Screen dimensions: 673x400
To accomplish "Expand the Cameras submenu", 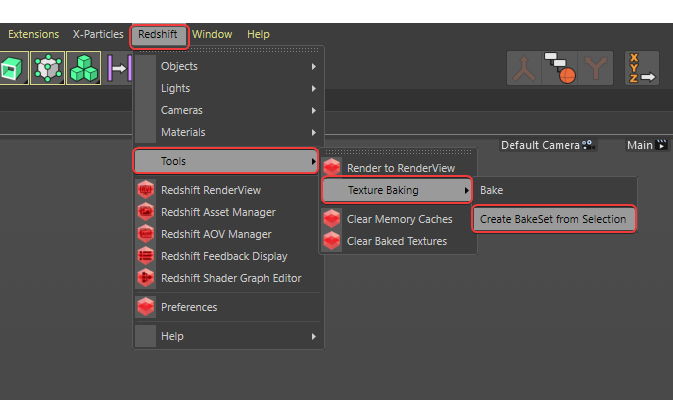I will click(x=227, y=110).
